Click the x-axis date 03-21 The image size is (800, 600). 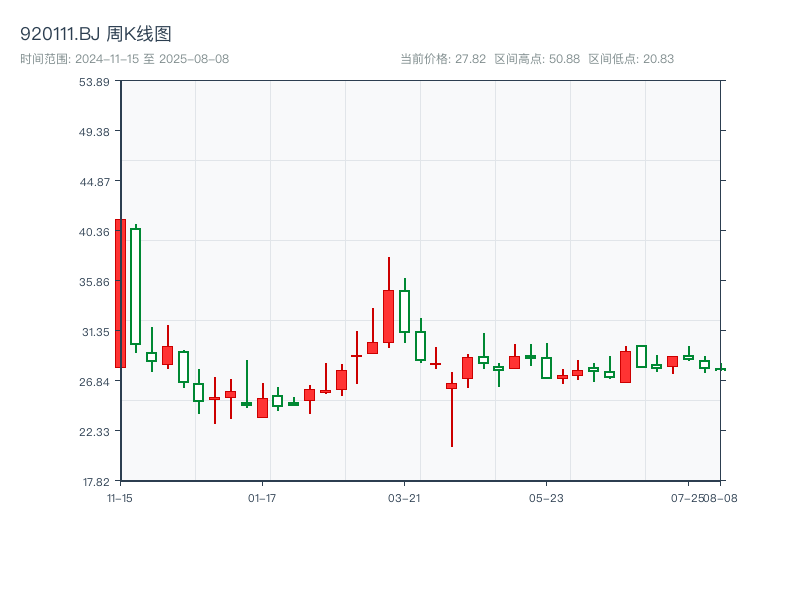pyautogui.click(x=404, y=498)
